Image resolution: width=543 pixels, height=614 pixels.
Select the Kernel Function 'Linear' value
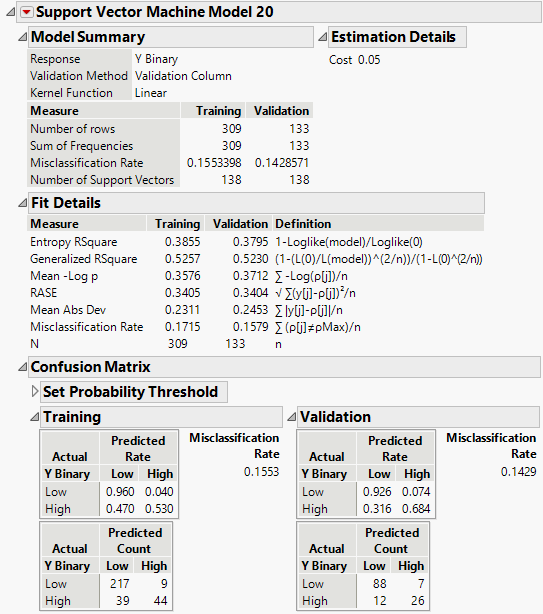click(x=151, y=93)
